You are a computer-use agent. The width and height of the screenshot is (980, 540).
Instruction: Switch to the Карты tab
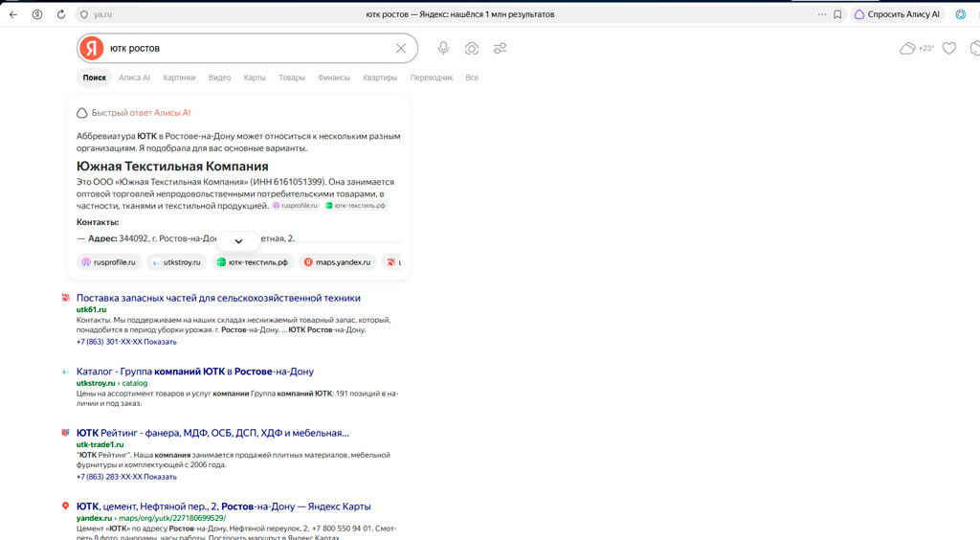coord(255,78)
